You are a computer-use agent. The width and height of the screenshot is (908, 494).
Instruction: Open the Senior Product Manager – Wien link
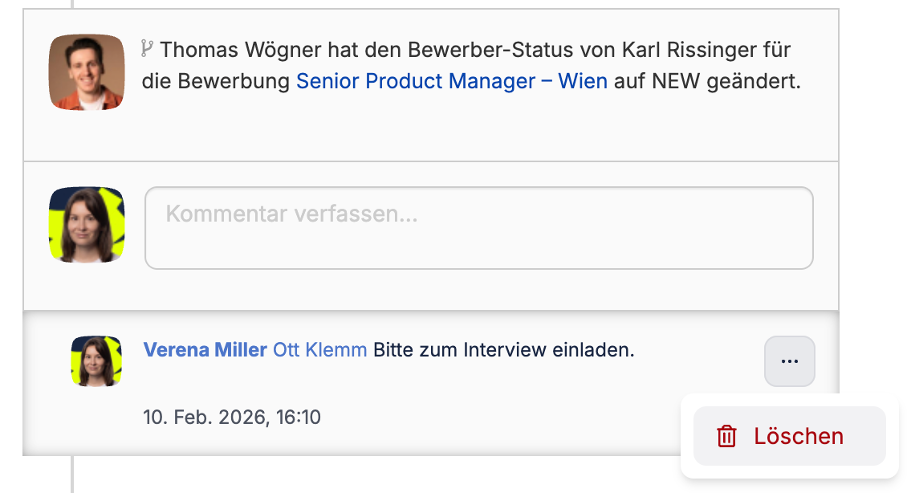tap(451, 81)
